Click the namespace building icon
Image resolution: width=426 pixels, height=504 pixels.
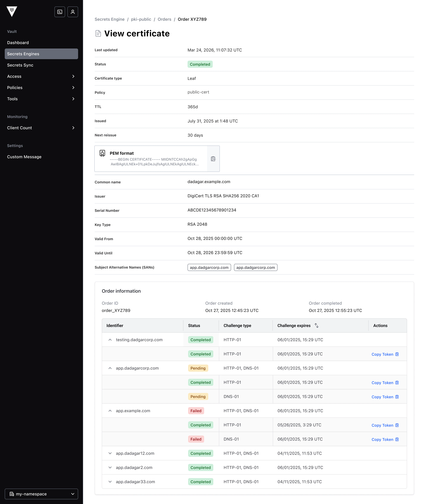[12, 494]
